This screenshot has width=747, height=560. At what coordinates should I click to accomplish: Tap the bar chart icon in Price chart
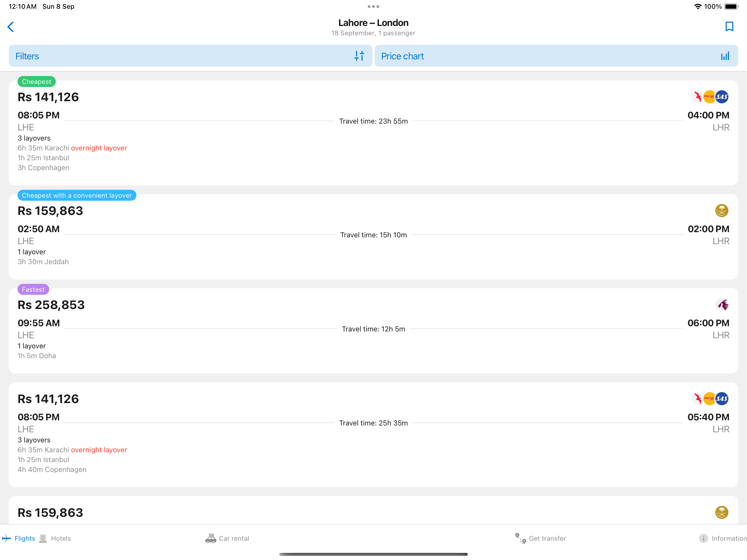point(725,56)
